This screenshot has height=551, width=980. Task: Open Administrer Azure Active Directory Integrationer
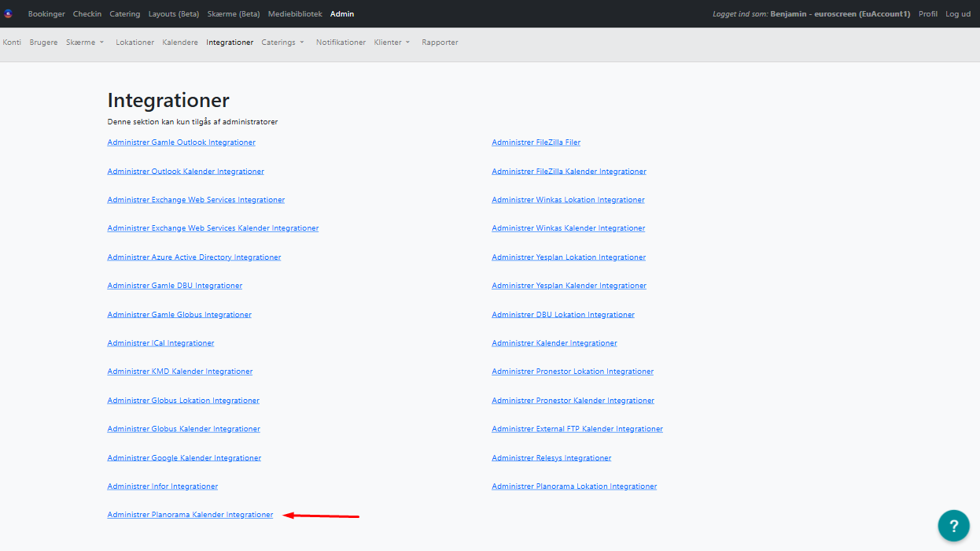click(194, 257)
